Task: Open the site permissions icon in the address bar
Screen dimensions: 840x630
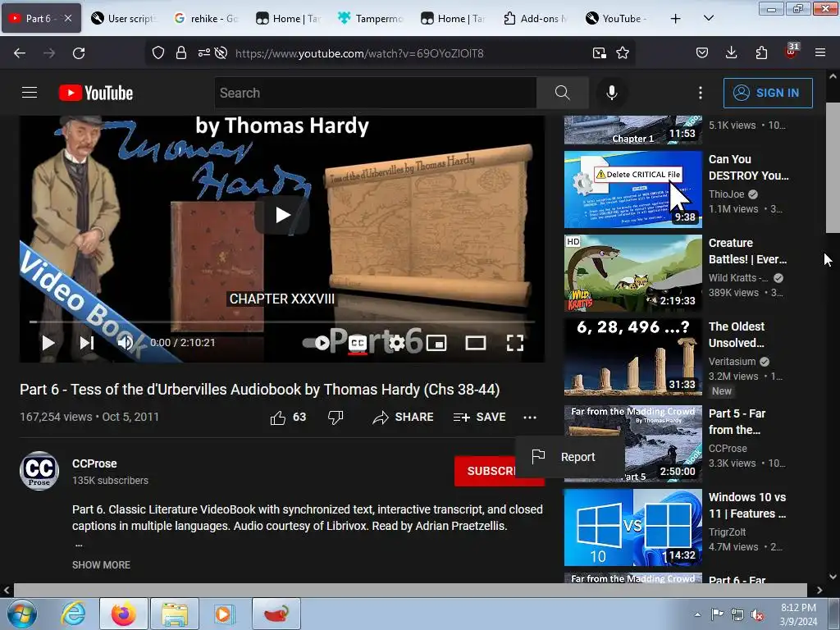Action: click(x=204, y=53)
